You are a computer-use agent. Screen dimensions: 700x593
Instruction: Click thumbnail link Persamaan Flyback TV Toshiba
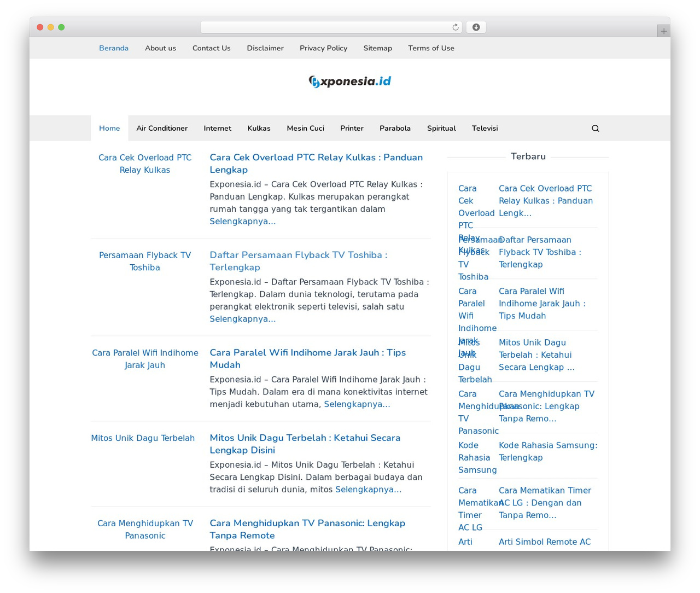click(x=145, y=261)
